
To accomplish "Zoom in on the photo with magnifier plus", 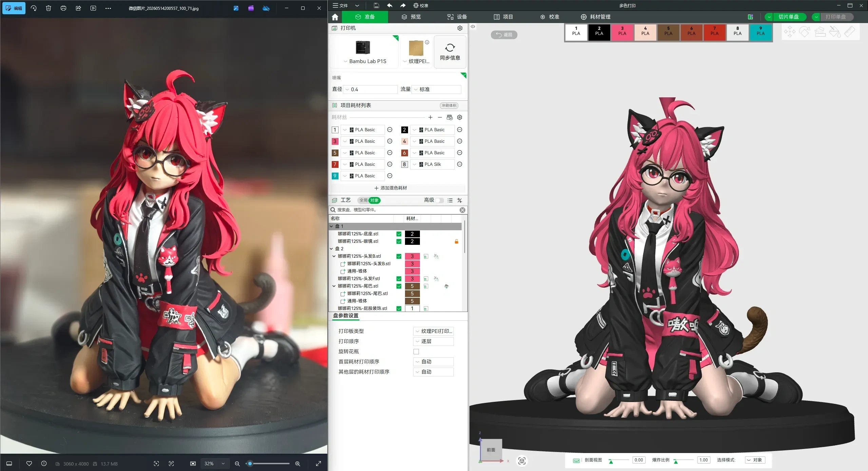I will tap(298, 464).
